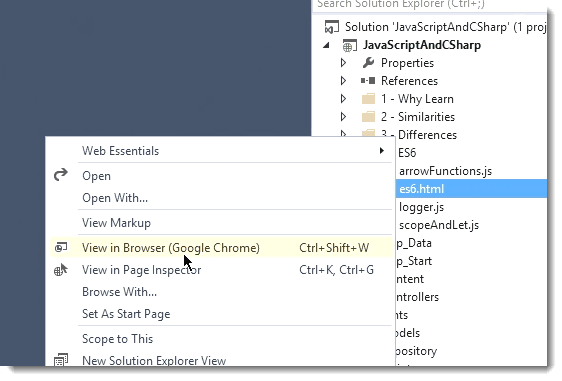Viewport: 562px width, 381px height.
Task: Select the References tree item
Action: pos(409,81)
